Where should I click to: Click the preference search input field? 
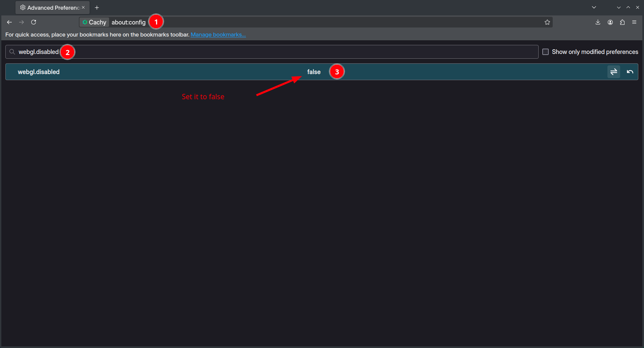pos(268,52)
